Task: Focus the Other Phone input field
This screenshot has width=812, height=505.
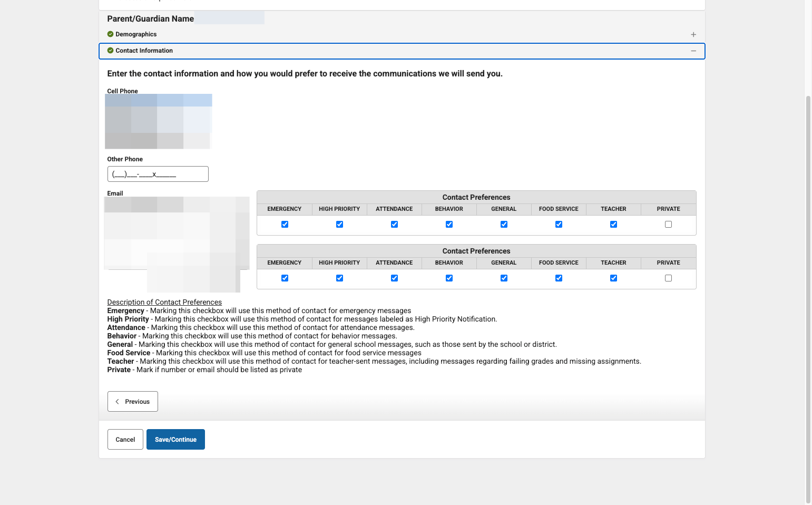Action: [x=158, y=174]
